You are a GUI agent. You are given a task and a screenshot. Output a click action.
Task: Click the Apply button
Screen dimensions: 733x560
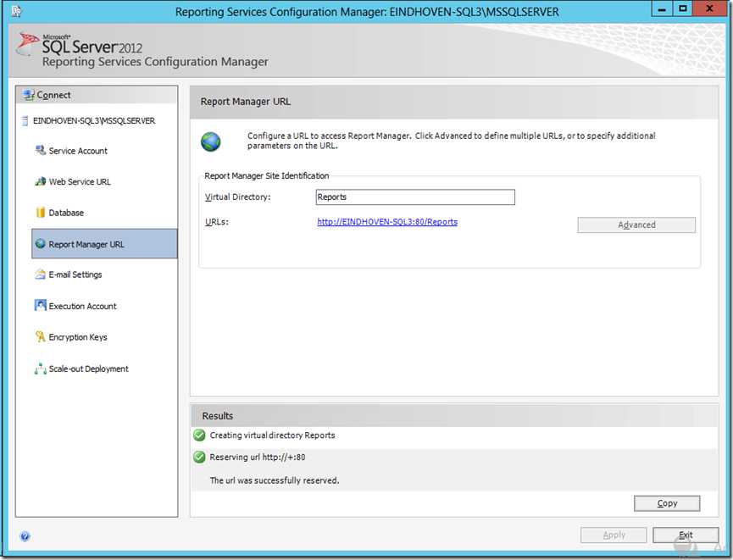pos(614,535)
